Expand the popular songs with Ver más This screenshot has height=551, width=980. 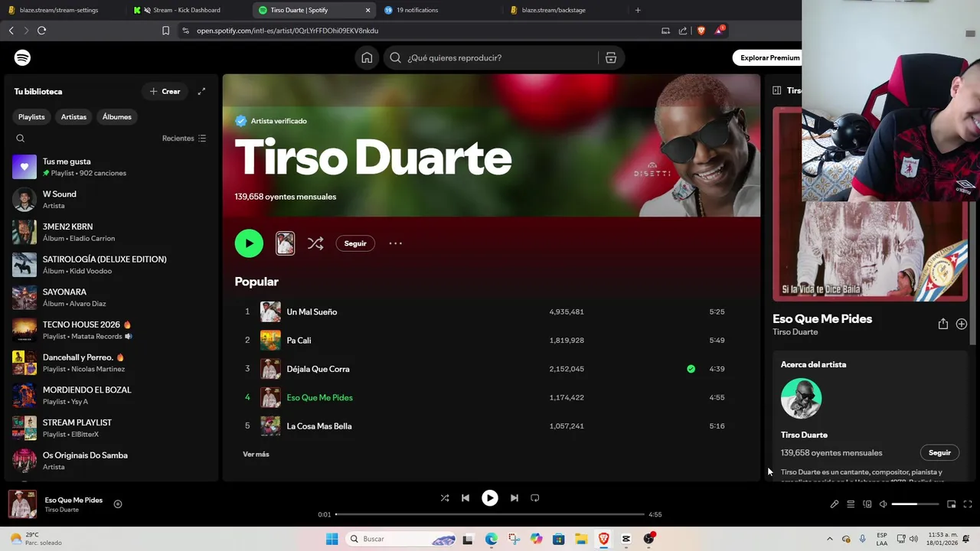pyautogui.click(x=256, y=455)
